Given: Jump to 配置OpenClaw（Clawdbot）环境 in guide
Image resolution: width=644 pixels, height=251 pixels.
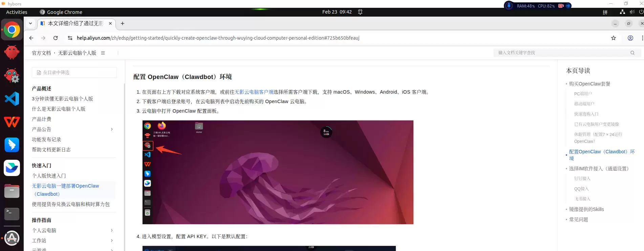Looking at the screenshot, I should coord(602,155).
